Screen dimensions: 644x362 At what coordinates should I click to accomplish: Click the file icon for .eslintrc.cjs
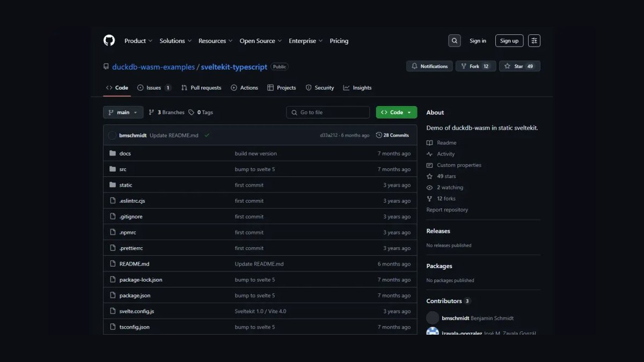click(113, 201)
